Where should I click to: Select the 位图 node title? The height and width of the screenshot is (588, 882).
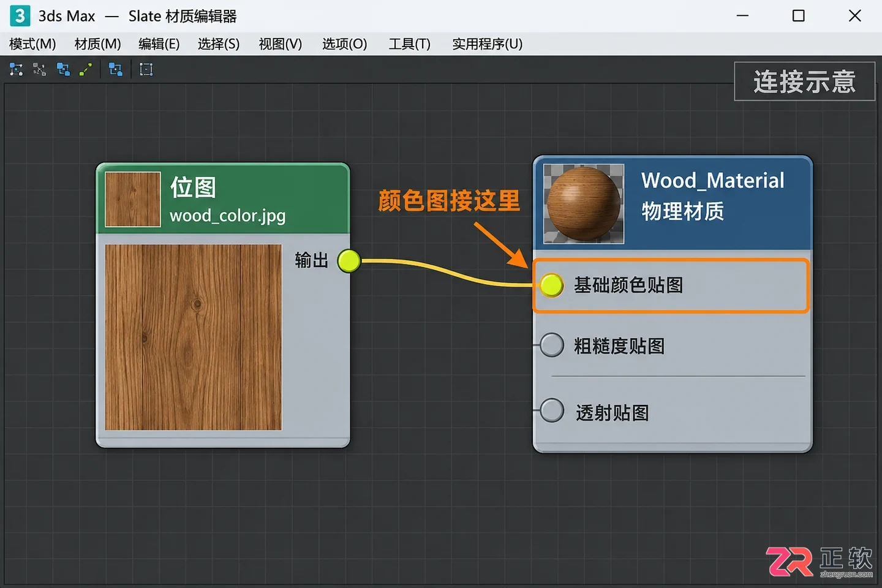coord(194,187)
